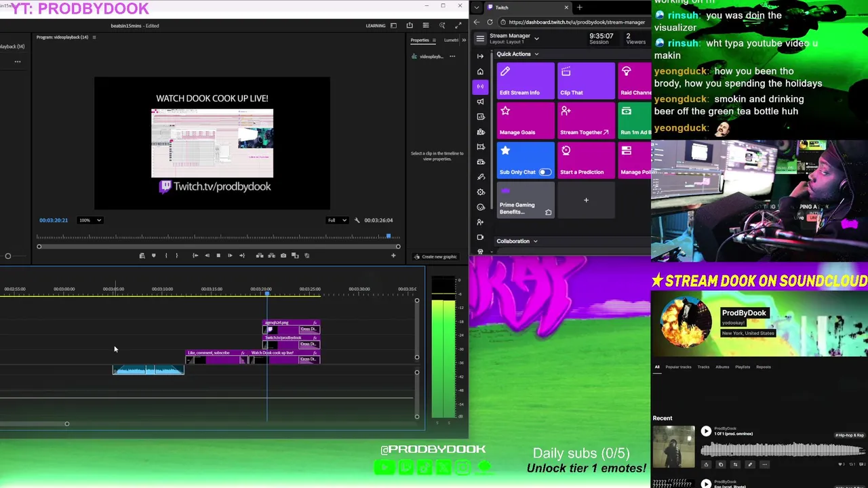Screen dimensions: 868x488
Task: Click the Twitch sidebar Home icon
Action: (480, 71)
